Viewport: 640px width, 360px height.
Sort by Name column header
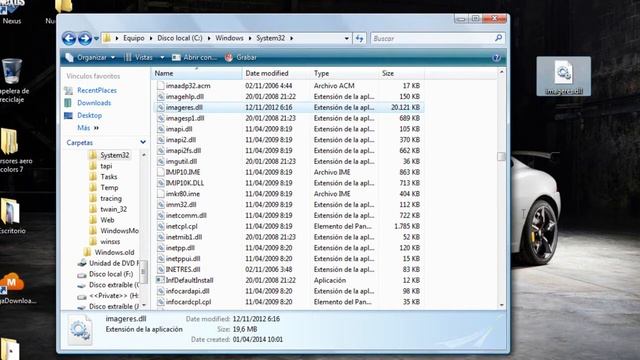197,73
